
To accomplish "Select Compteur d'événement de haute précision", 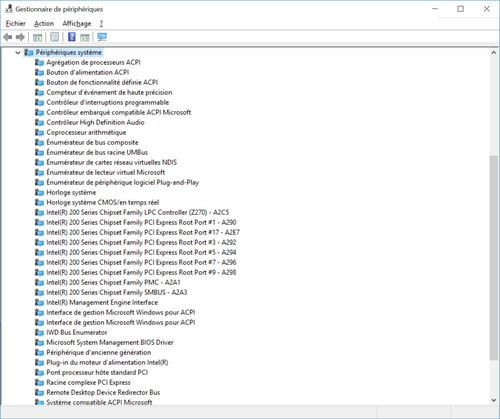I will click(x=109, y=92).
